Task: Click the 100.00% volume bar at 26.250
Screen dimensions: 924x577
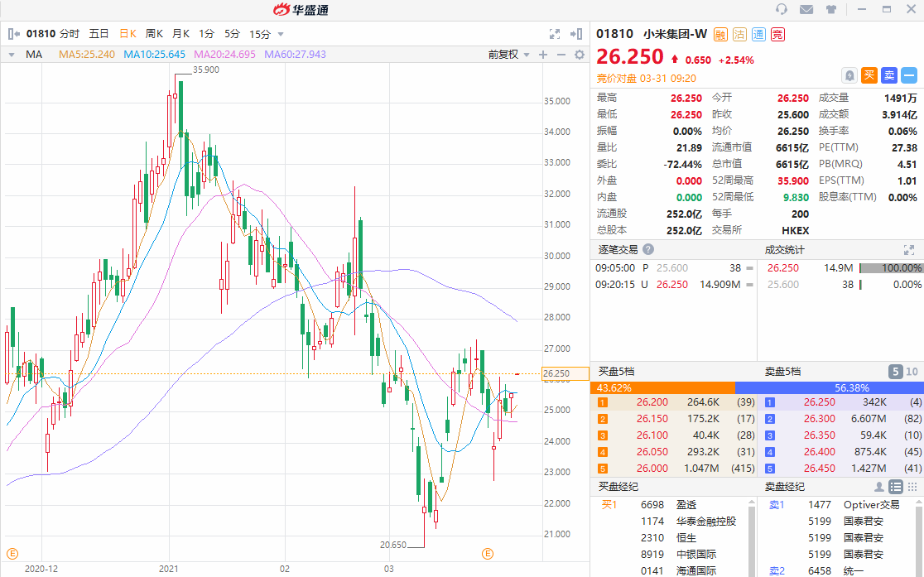Action: click(890, 268)
